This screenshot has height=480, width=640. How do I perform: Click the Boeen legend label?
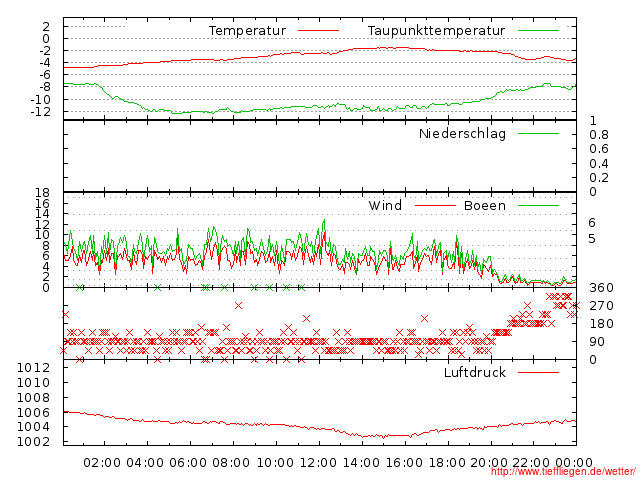[x=485, y=205]
